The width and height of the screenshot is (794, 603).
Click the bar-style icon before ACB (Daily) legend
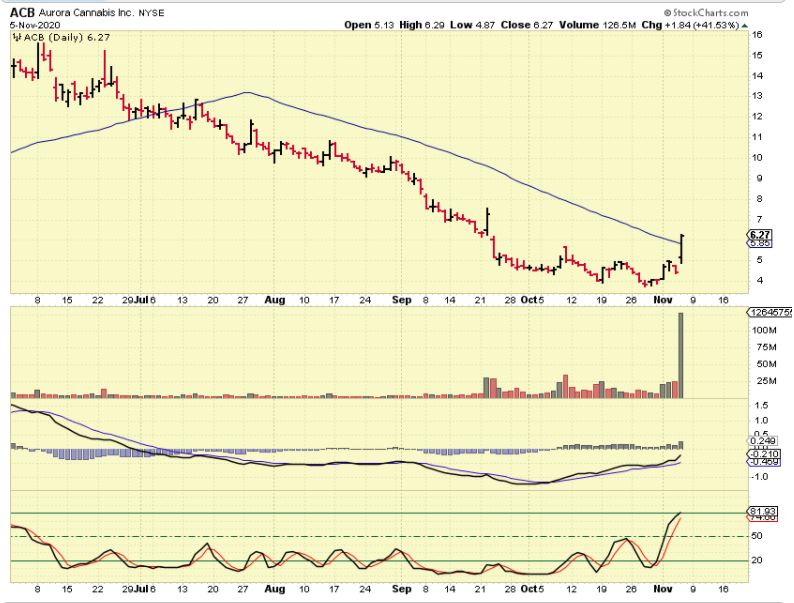tap(17, 37)
